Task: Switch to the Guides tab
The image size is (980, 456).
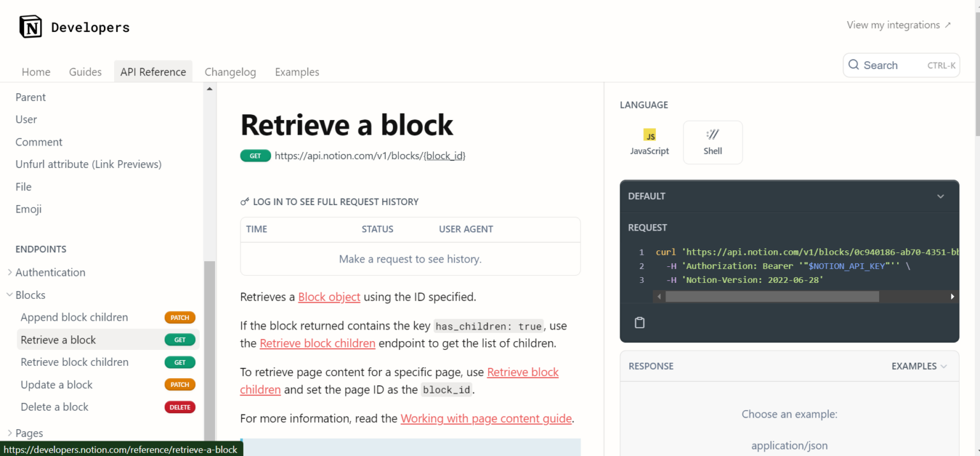Action: click(x=85, y=72)
